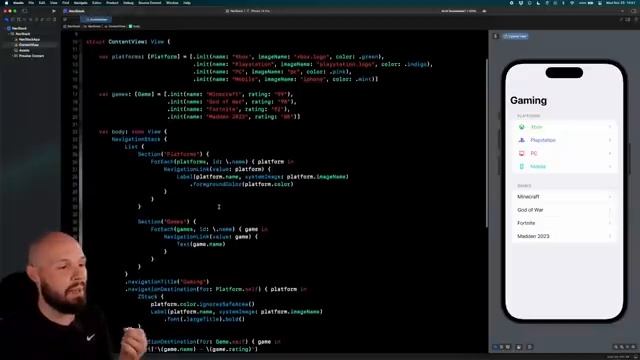The width and height of the screenshot is (640, 360).
Task: Open the Report navigator icon
Action: (x=54, y=19)
